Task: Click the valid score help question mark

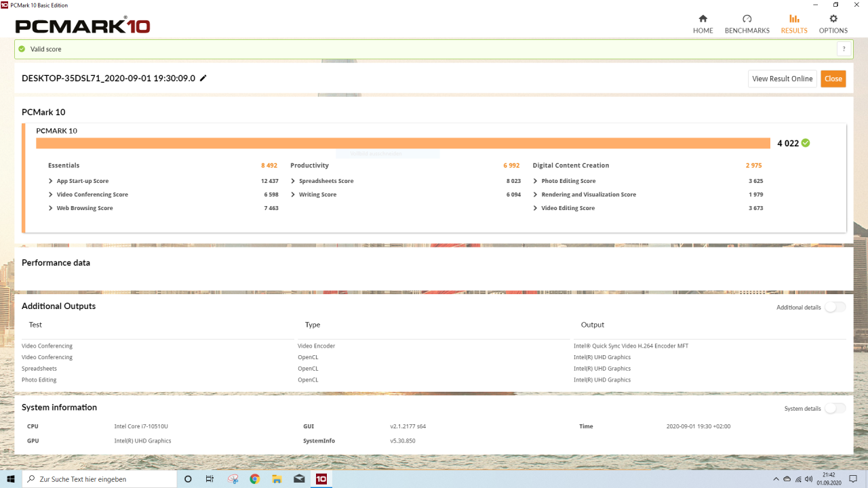Action: point(844,49)
